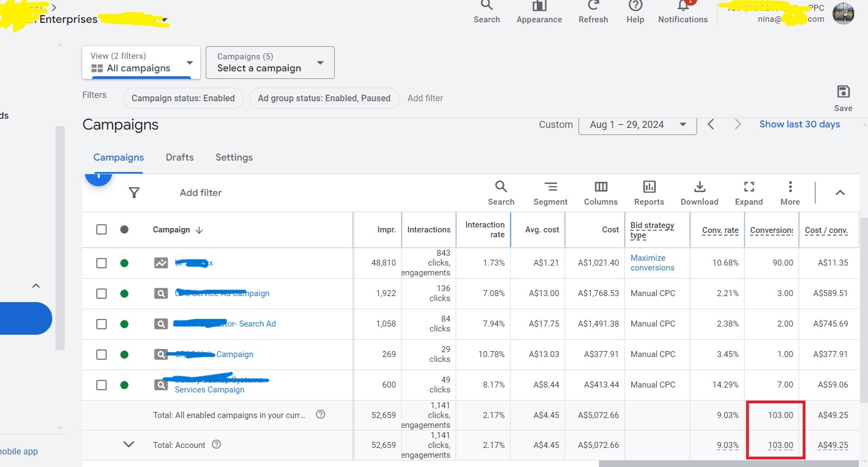Switch to the Drafts tab
Viewport: 868px width, 467px height.
pyautogui.click(x=180, y=157)
